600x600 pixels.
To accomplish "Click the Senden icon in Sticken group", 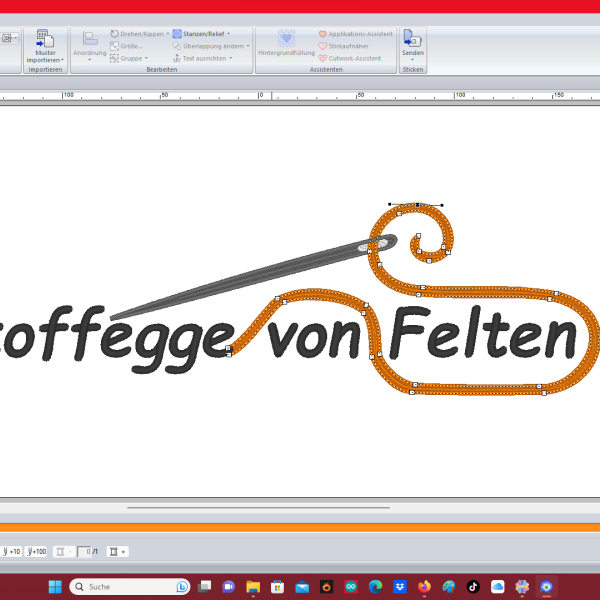I will [x=412, y=39].
